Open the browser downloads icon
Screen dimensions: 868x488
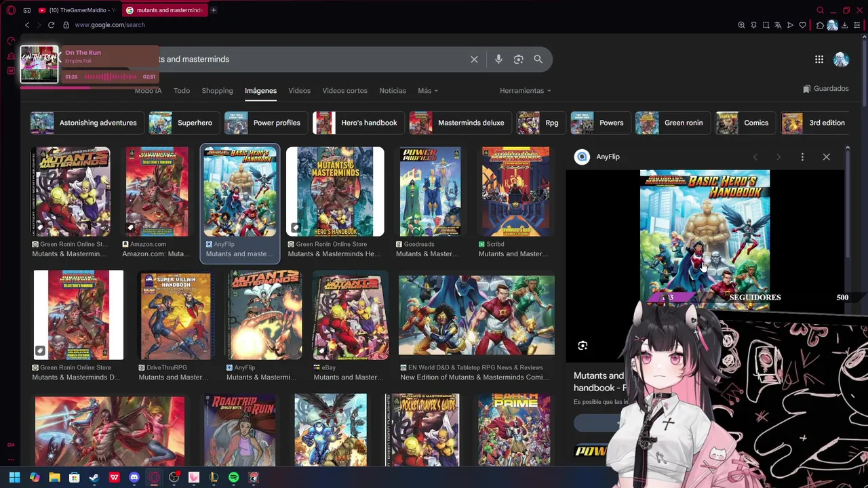pos(845,25)
